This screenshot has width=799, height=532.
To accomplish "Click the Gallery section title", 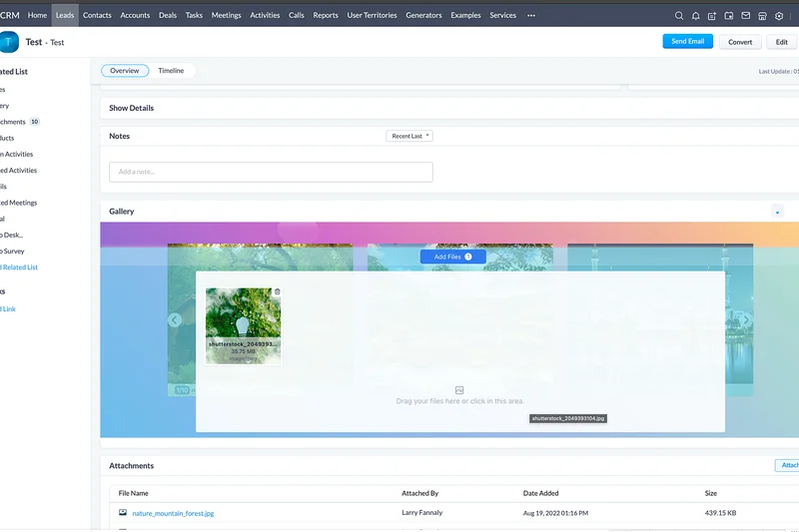I will (121, 212).
